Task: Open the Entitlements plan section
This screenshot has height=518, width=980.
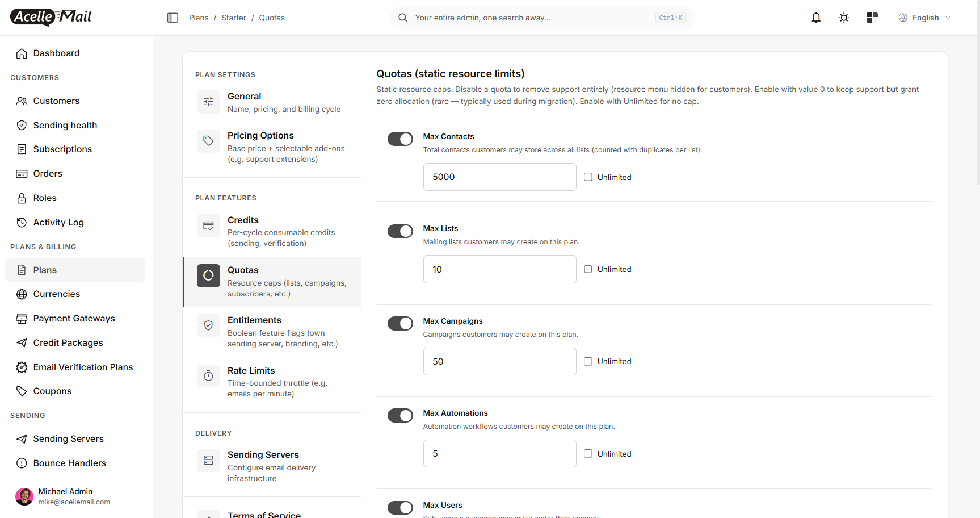Action: (x=272, y=332)
